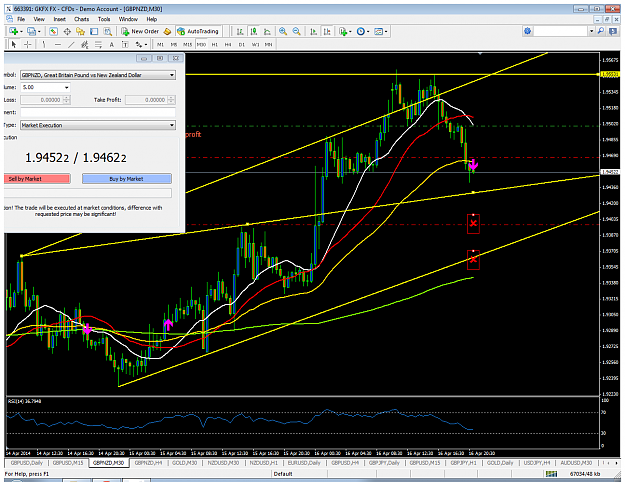Open the Data Window crosshair-target icon
The height and width of the screenshot is (482, 625).
[x=67, y=31]
